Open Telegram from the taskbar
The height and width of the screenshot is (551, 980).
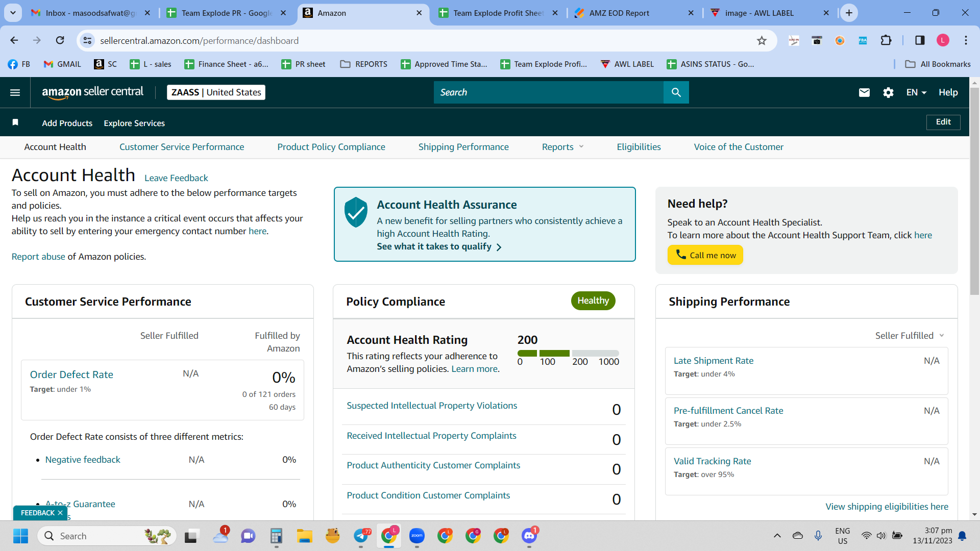click(x=361, y=536)
